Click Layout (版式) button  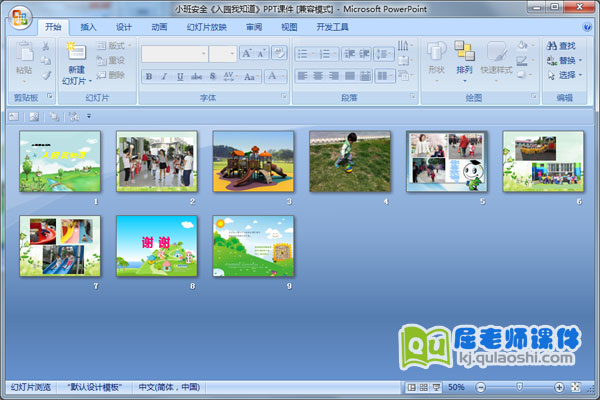pyautogui.click(x=113, y=46)
